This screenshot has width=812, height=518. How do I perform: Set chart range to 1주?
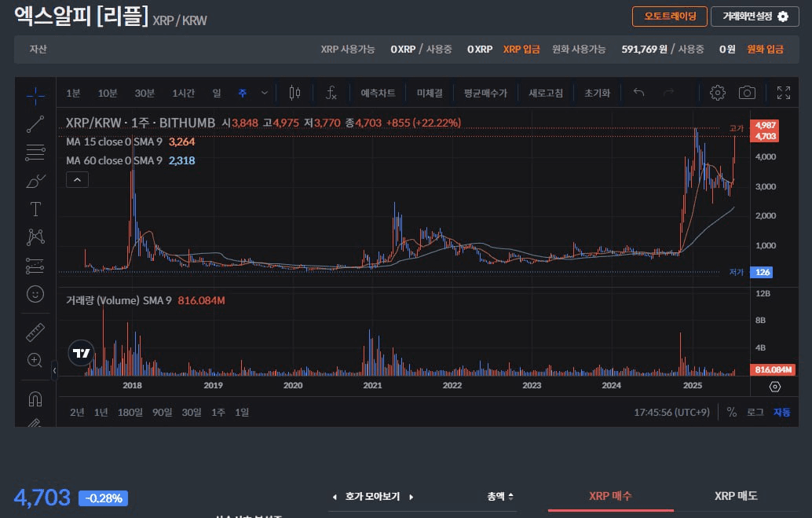coord(218,412)
